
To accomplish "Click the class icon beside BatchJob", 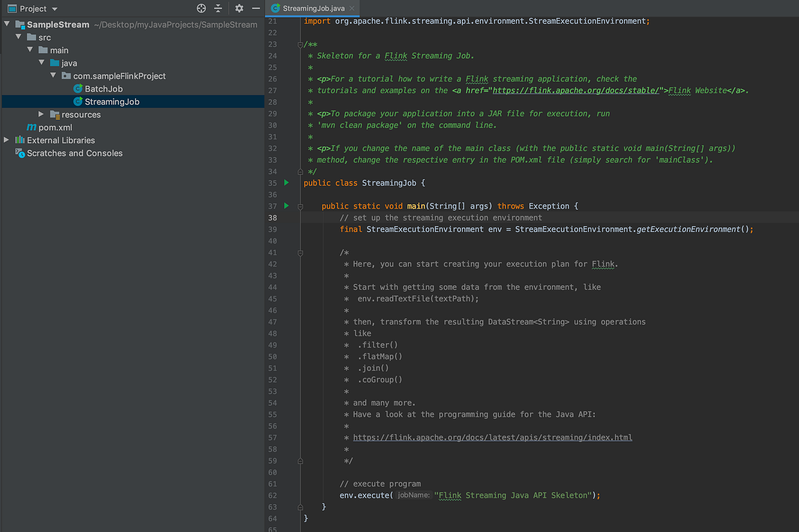I will point(78,89).
